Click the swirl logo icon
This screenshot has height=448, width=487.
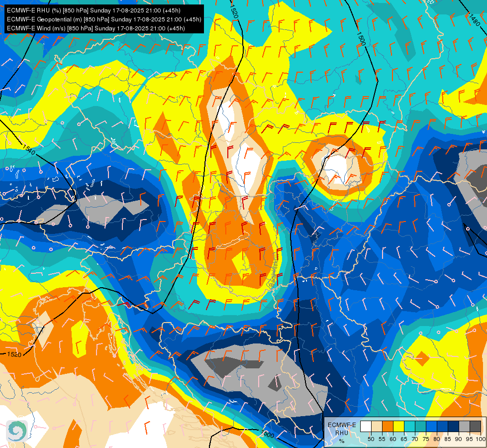pyautogui.click(x=17, y=431)
